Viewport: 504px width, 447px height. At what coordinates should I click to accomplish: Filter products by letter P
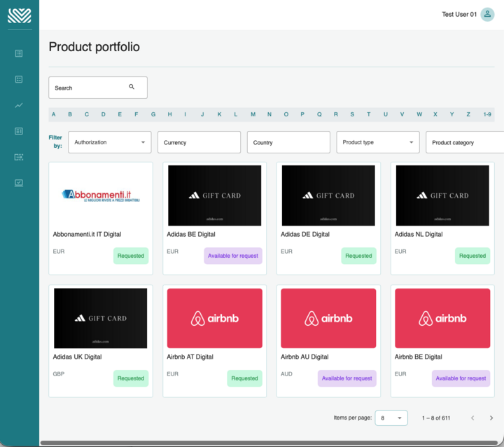click(x=302, y=114)
